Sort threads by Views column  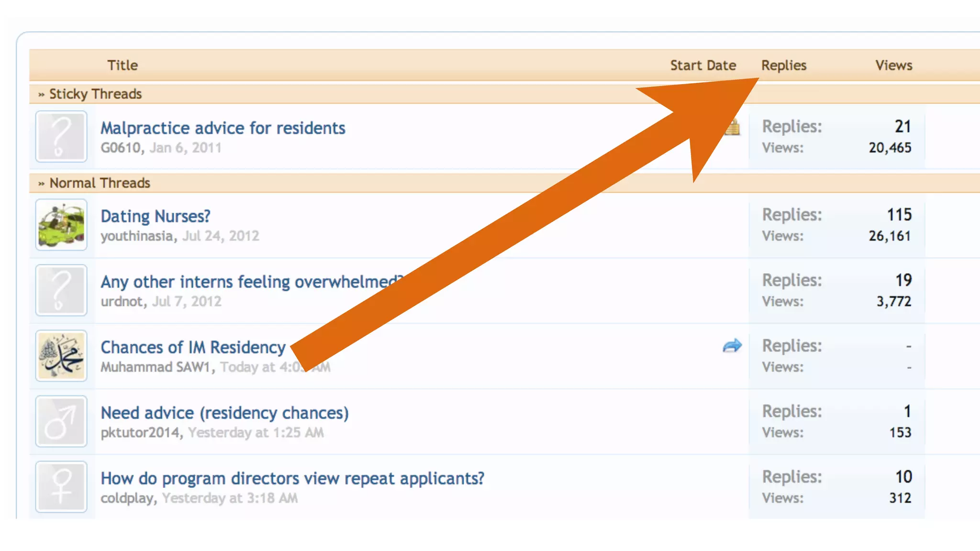point(893,65)
